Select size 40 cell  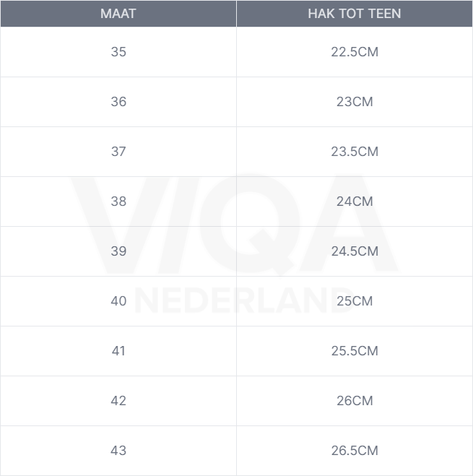point(118,301)
